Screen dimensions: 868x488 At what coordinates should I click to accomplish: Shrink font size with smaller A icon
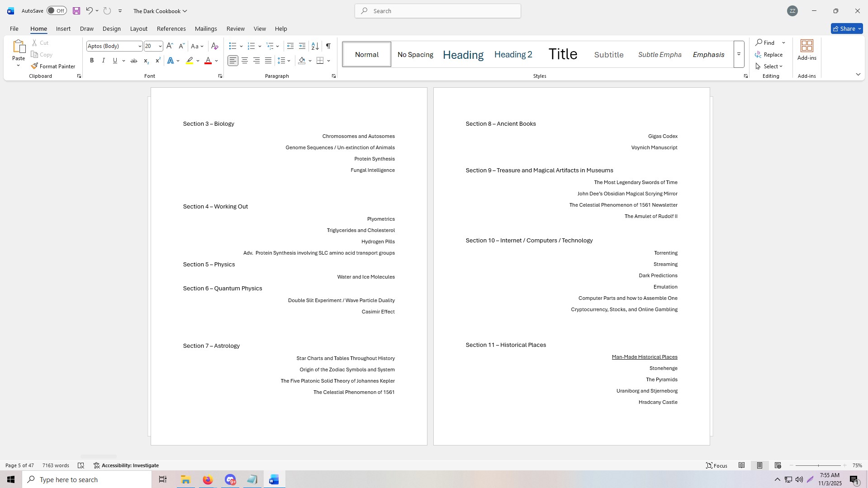pyautogui.click(x=181, y=46)
